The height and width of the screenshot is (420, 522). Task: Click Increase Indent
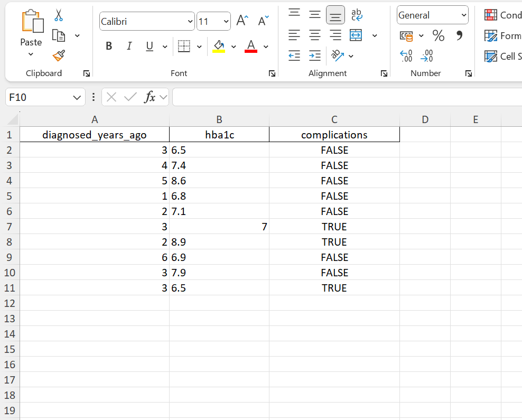[314, 55]
